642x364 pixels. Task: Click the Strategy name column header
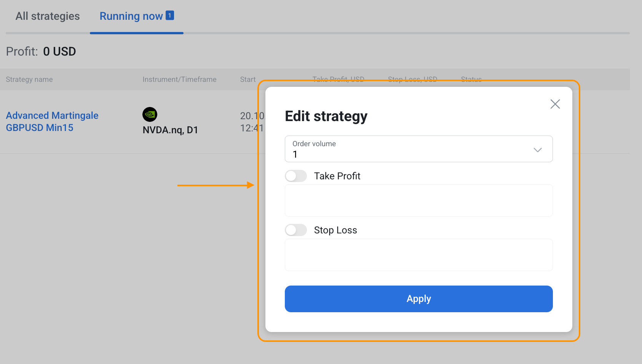tap(29, 80)
